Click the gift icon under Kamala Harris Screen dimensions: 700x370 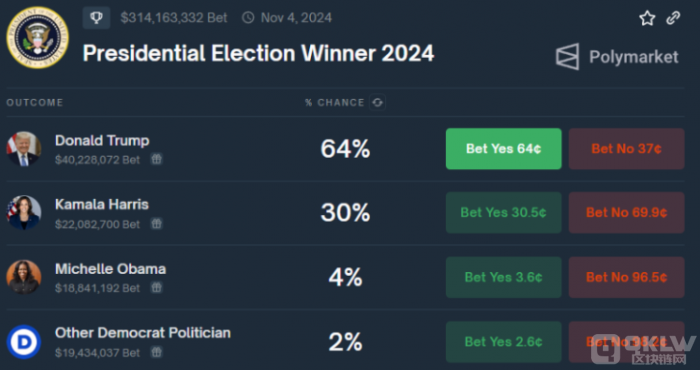tap(156, 224)
